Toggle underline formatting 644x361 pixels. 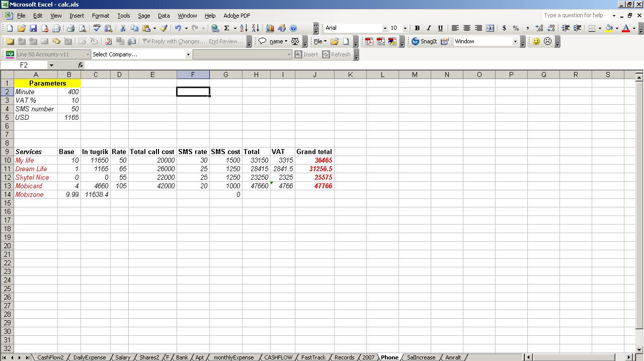pyautogui.click(x=440, y=28)
